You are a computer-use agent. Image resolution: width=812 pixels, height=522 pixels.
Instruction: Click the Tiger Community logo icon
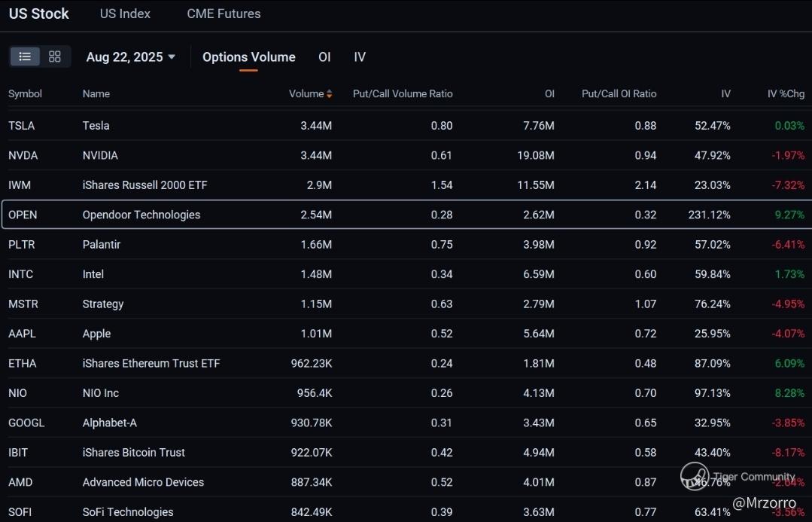[694, 476]
